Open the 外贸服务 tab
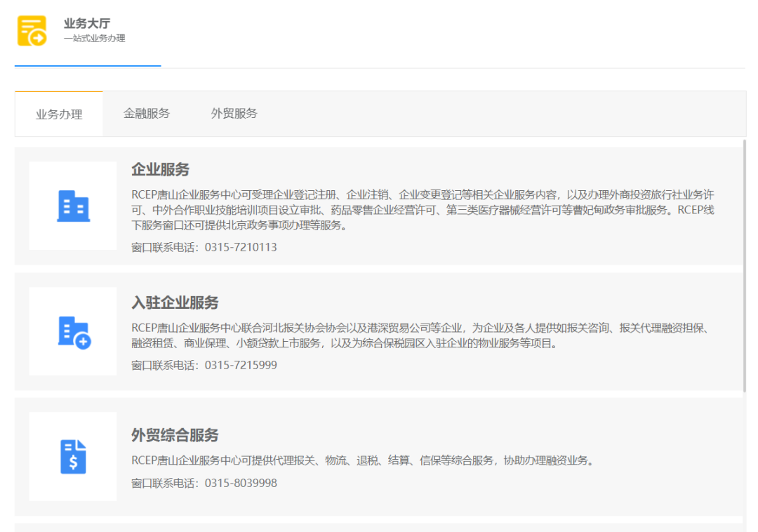The image size is (758, 532). (234, 114)
